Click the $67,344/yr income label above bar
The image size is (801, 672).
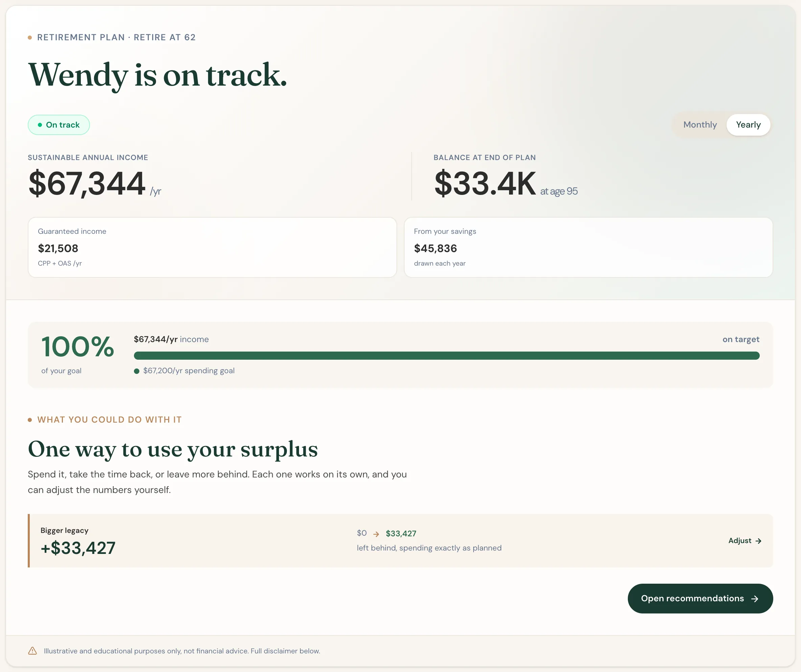point(171,339)
